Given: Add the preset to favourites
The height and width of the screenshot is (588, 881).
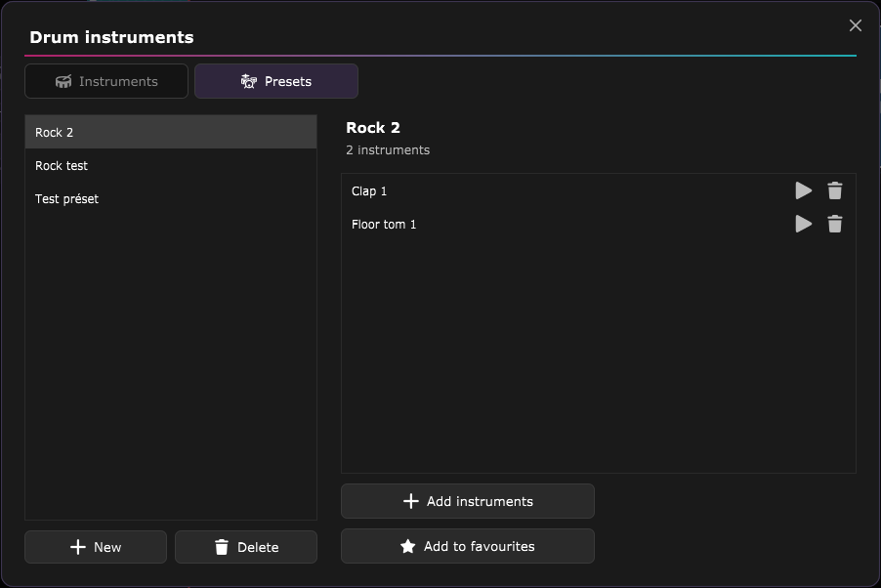Looking at the screenshot, I should 468,546.
